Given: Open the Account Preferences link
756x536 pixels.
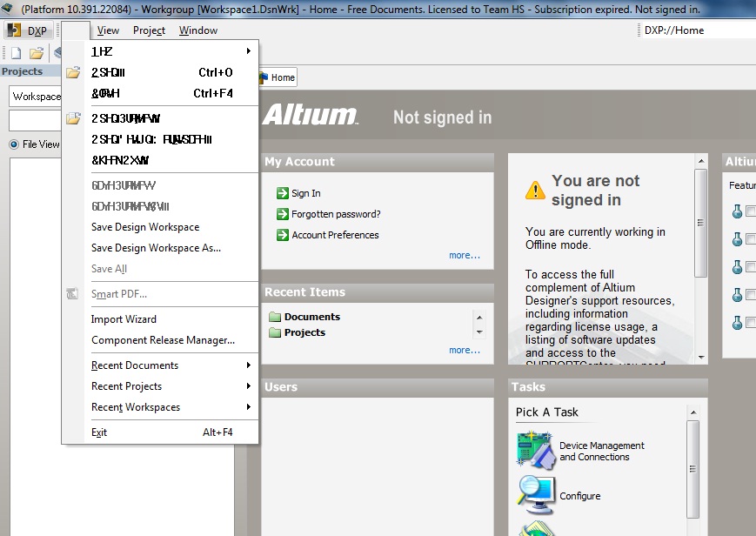Looking at the screenshot, I should click(335, 235).
